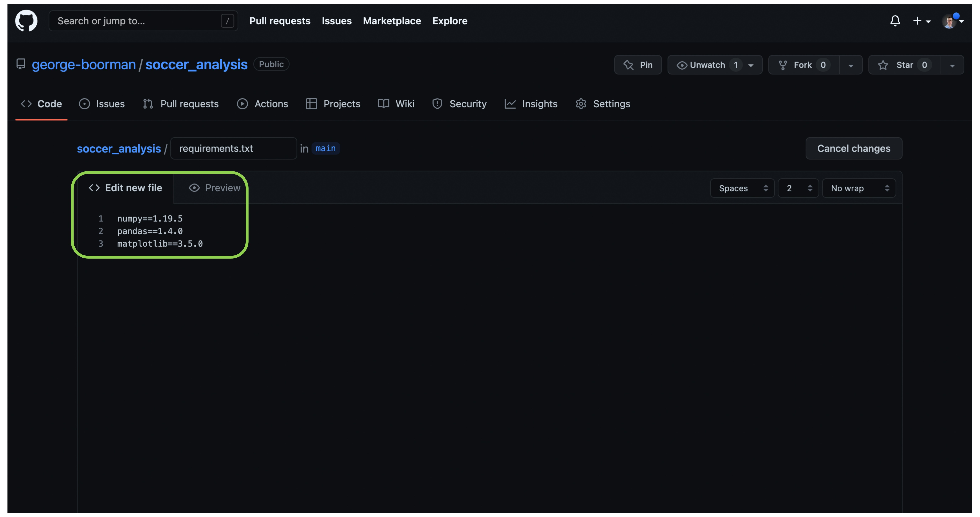The width and height of the screenshot is (980, 517).
Task: Click the Public visibility badge
Action: click(x=271, y=64)
